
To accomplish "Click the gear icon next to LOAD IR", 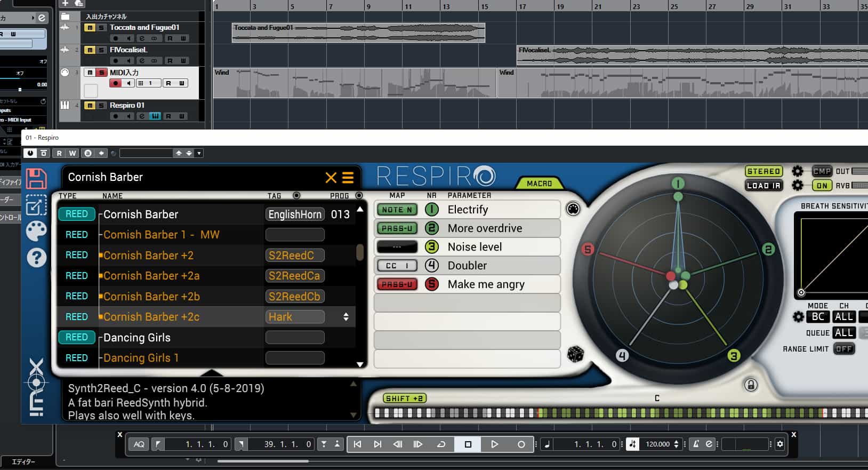I will coord(797,185).
